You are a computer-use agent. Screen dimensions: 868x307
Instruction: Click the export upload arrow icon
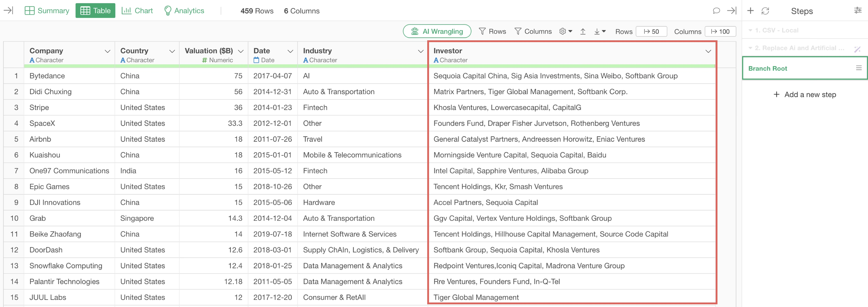tap(583, 31)
